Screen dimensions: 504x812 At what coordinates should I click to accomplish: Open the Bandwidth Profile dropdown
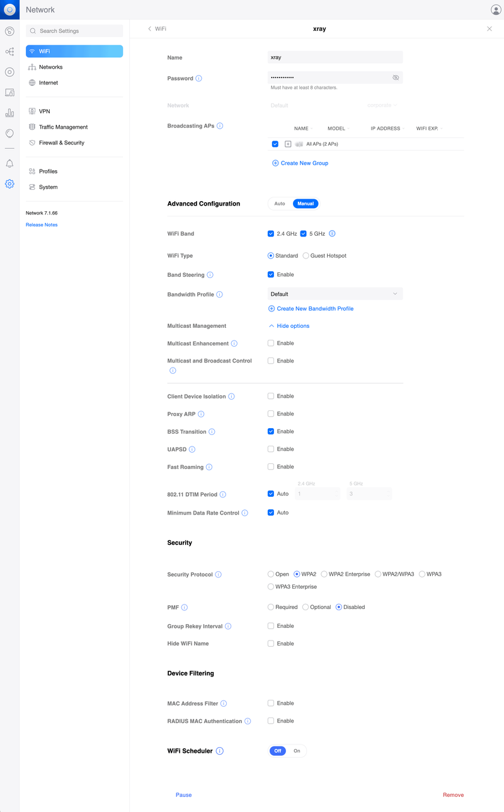335,294
